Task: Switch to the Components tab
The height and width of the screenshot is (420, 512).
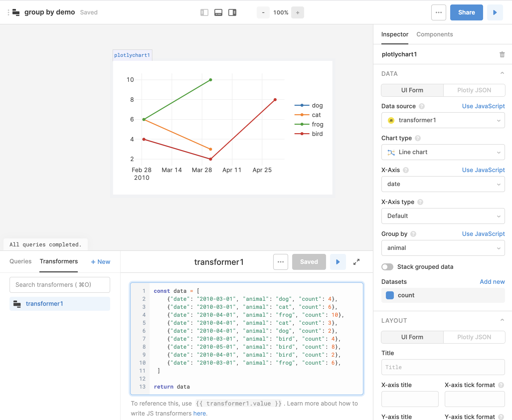Action: tap(435, 34)
